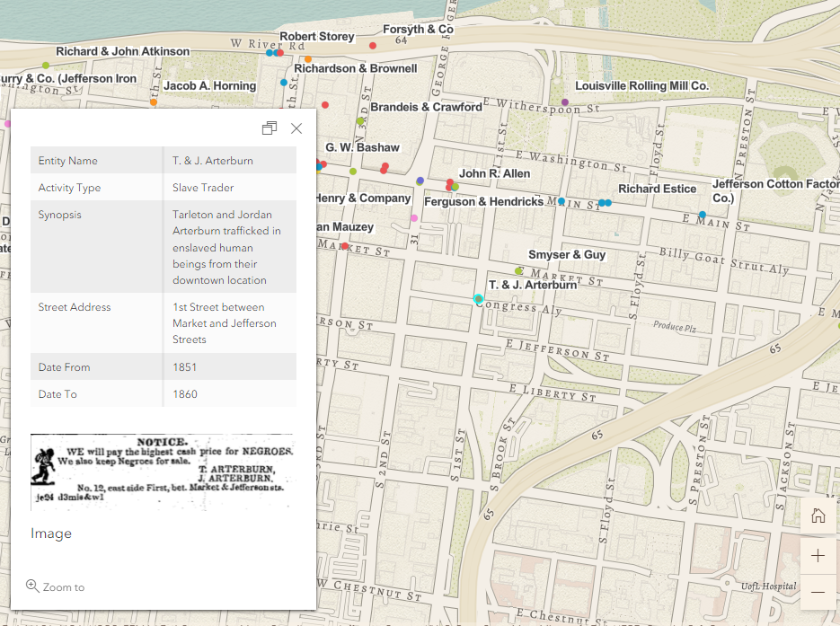Select the highlighted T. & J. Arterburn marker
Viewport: 840px width, 626px height.
[x=479, y=298]
